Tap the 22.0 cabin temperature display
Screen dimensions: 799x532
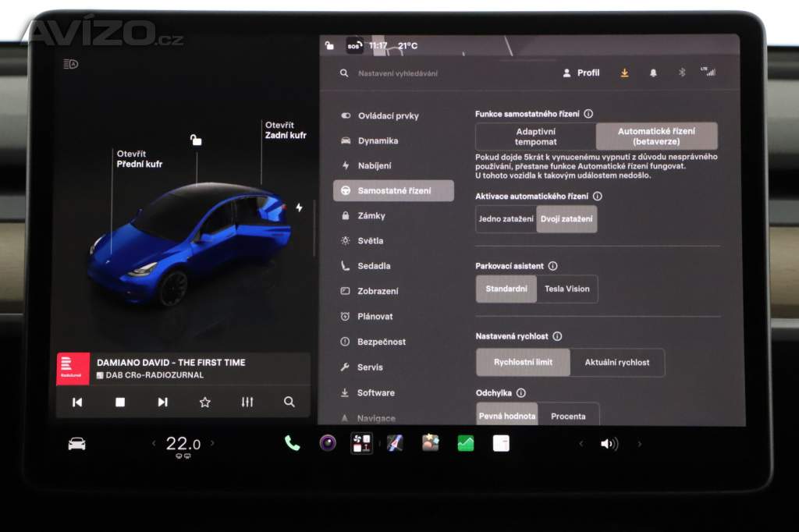click(183, 444)
